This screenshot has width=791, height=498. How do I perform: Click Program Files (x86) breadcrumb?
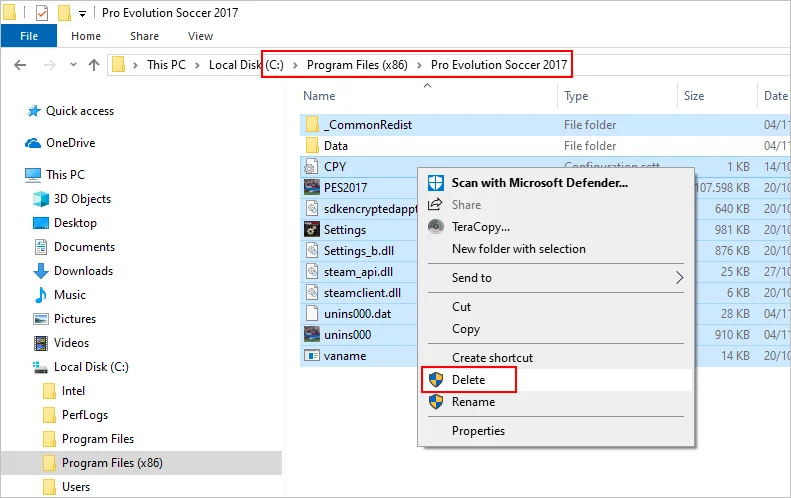[357, 65]
